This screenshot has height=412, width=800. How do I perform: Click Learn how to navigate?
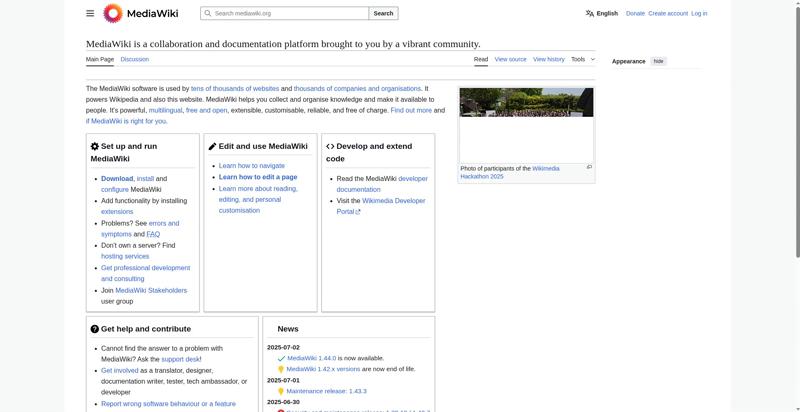252,166
